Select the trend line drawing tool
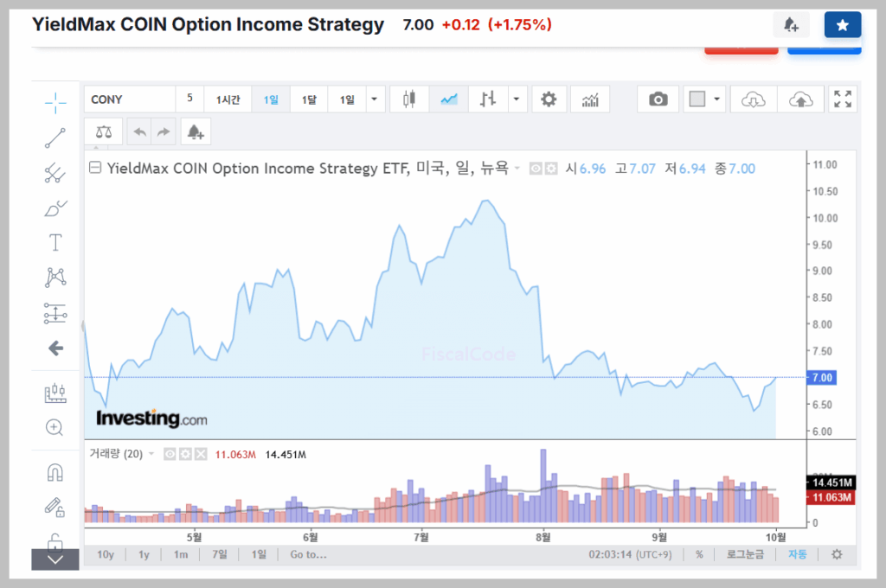Image resolution: width=886 pixels, height=588 pixels. click(x=55, y=137)
